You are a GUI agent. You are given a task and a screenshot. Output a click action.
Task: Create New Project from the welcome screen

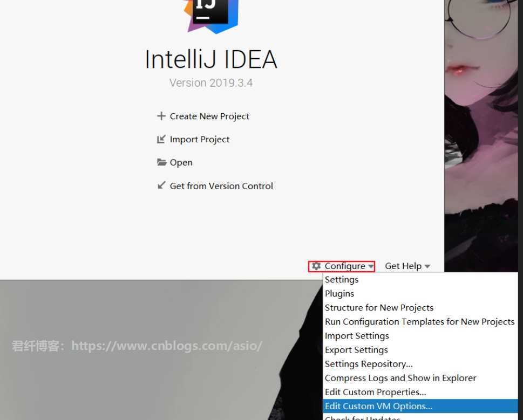[209, 116]
